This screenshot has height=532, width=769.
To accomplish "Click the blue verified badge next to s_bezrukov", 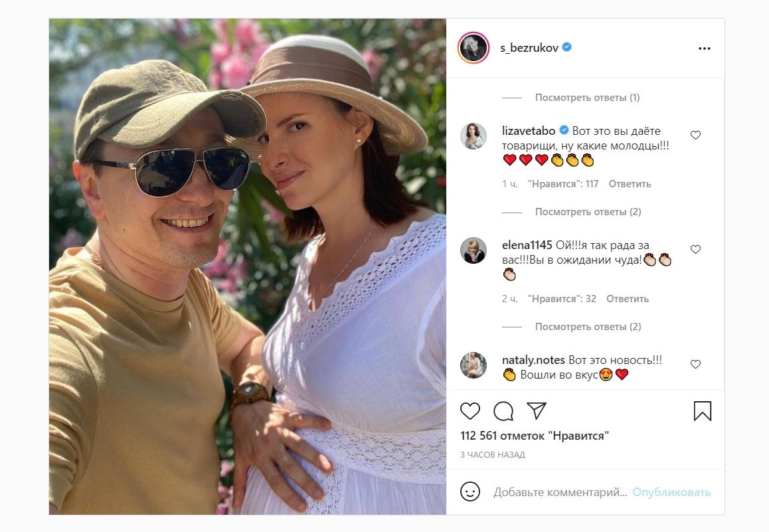I will (x=567, y=48).
